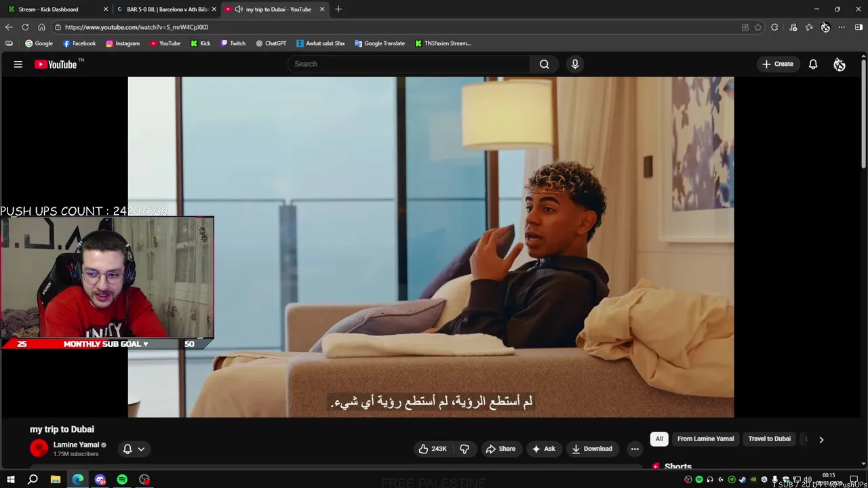Open the Facebook bookmark
Screen dimensions: 868x488
(79, 43)
